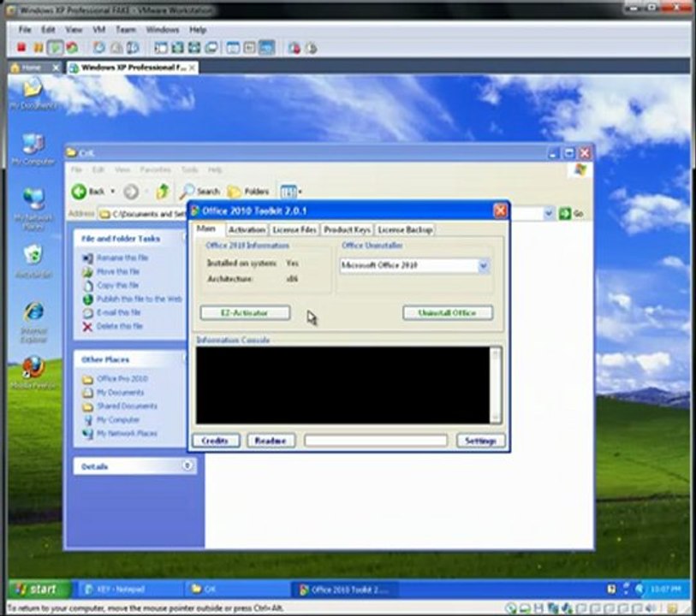Click the Search magnifier in Explorer toolbar
The height and width of the screenshot is (616, 696).
[x=187, y=191]
